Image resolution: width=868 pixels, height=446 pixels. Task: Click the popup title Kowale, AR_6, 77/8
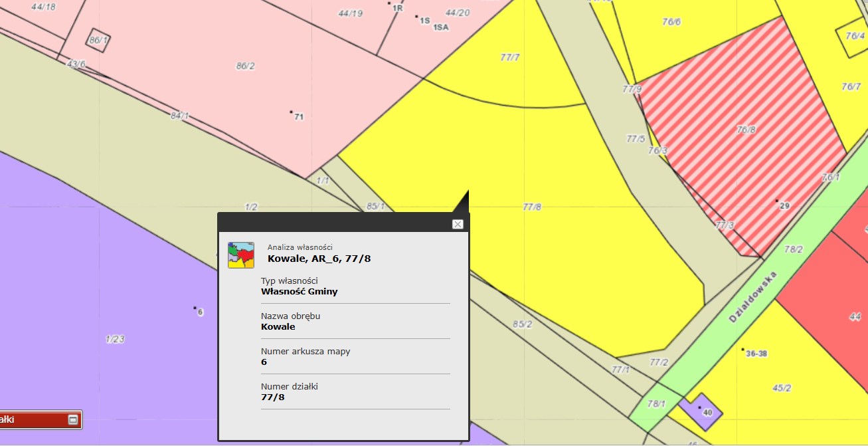pos(319,259)
